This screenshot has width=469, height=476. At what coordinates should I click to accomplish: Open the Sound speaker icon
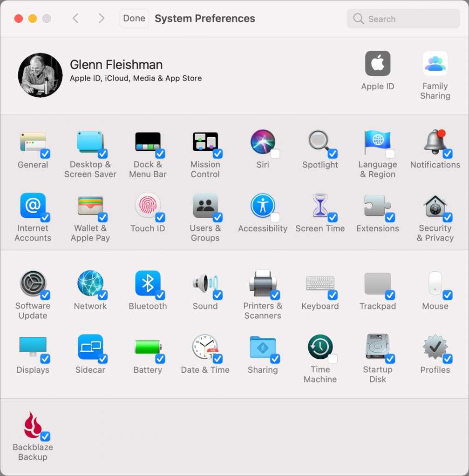205,283
